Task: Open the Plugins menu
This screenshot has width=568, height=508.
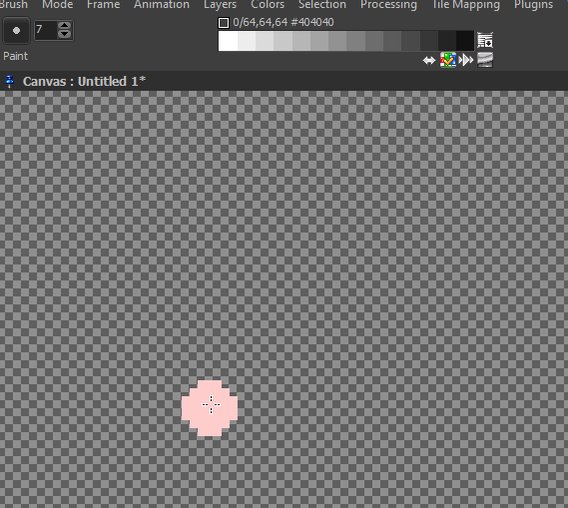Action: [x=533, y=4]
